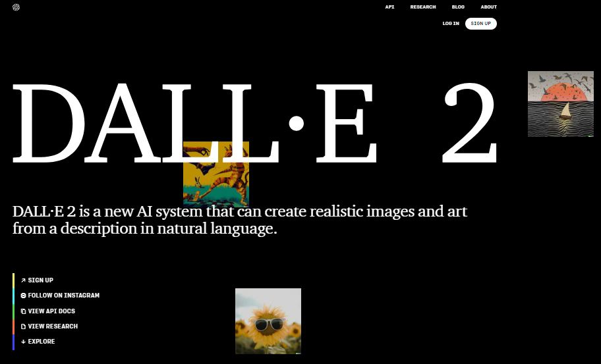Open the tiger and rabbit artwork thumbnail

[x=216, y=174]
